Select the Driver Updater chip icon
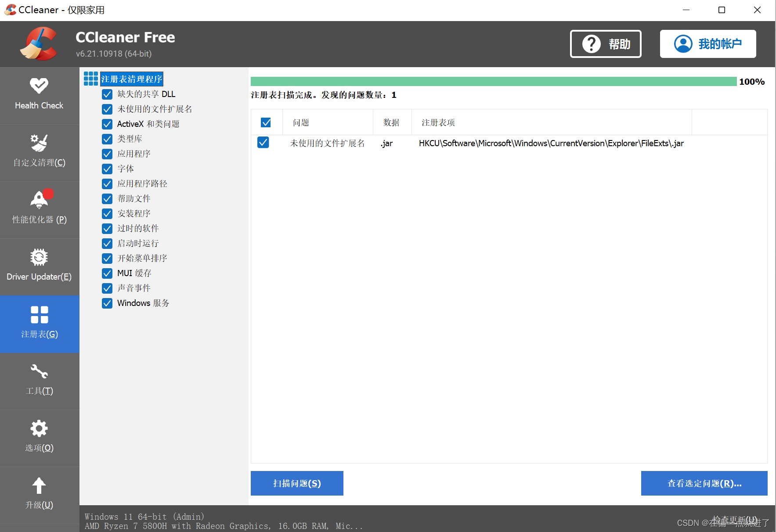The width and height of the screenshot is (776, 532). (39, 257)
